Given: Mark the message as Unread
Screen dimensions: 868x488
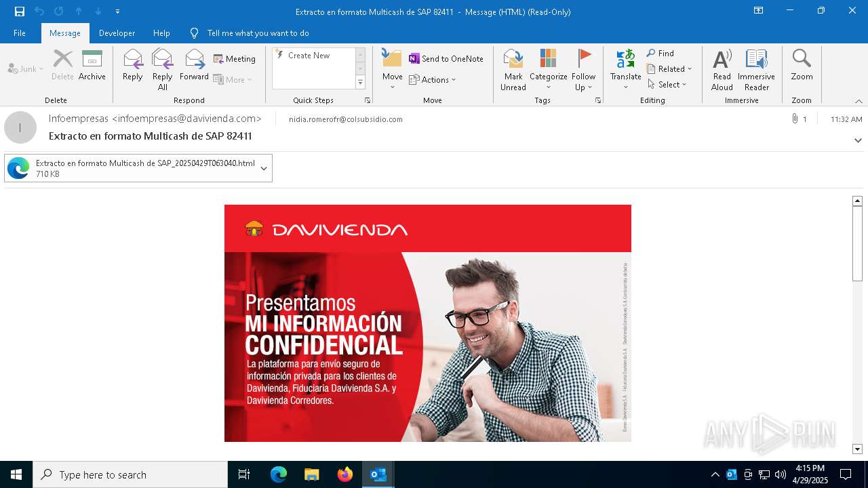Looking at the screenshot, I should point(513,69).
